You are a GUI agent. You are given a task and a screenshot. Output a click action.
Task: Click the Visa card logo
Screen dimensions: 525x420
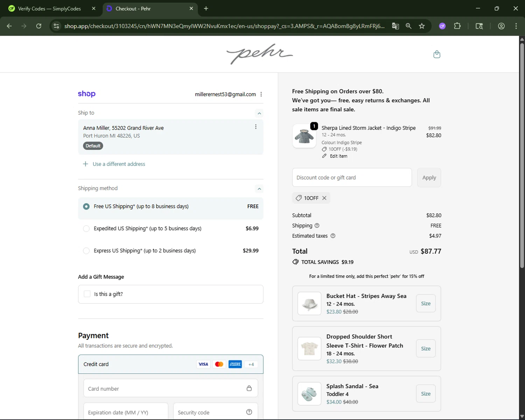pyautogui.click(x=203, y=364)
